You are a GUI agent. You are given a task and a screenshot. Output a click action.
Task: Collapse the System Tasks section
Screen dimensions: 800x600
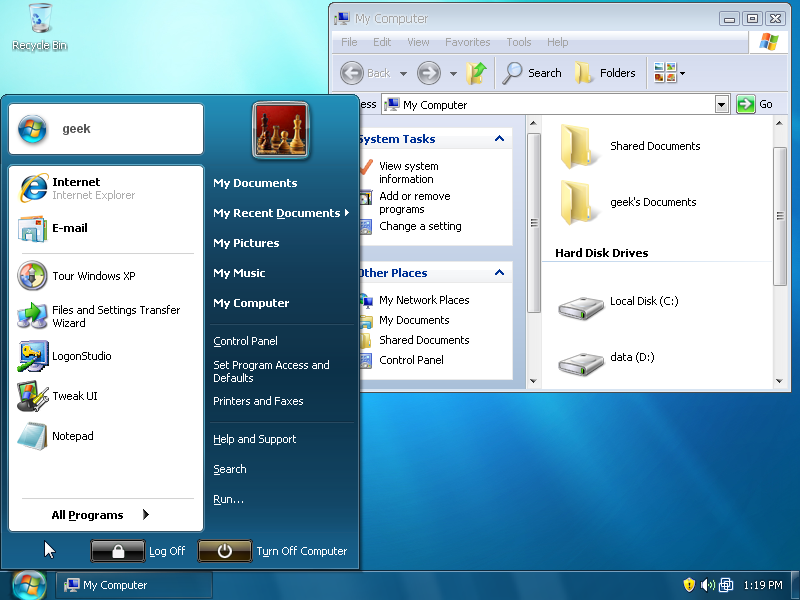click(x=499, y=139)
